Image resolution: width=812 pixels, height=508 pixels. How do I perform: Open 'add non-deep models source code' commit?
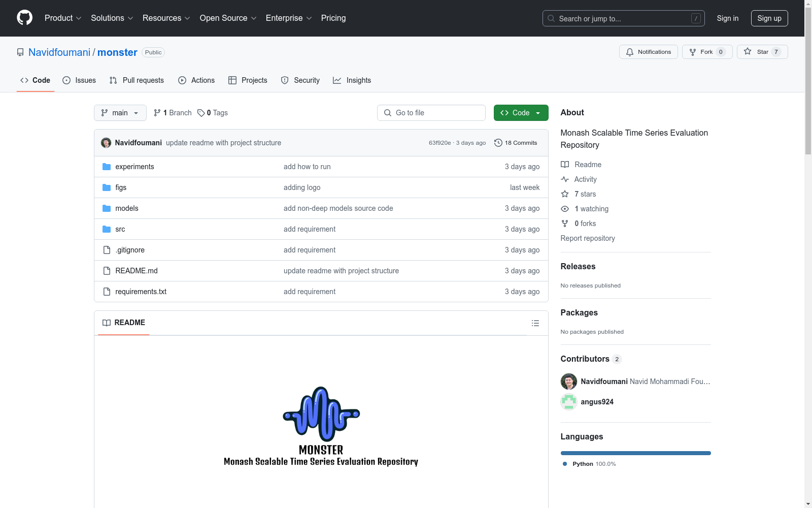[x=339, y=208]
